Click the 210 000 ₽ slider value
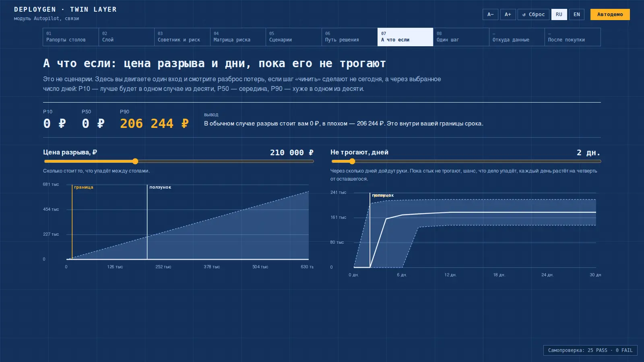644x362 pixels. (x=292, y=152)
